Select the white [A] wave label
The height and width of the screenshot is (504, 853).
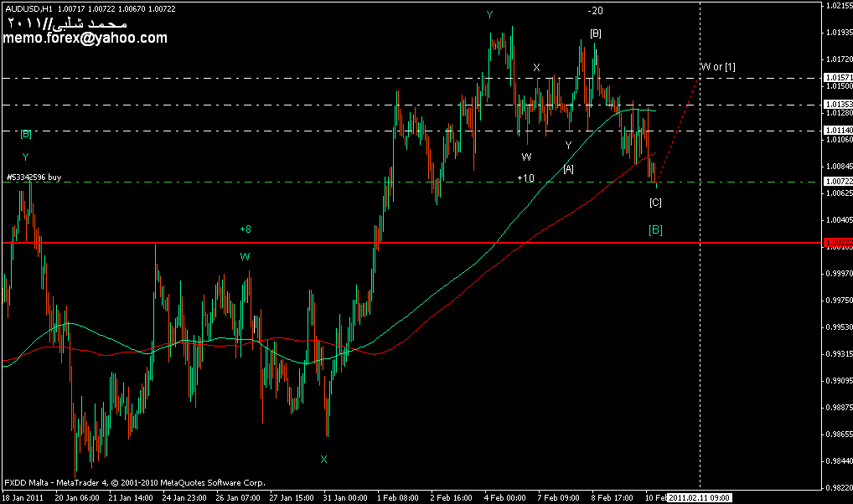pyautogui.click(x=568, y=169)
